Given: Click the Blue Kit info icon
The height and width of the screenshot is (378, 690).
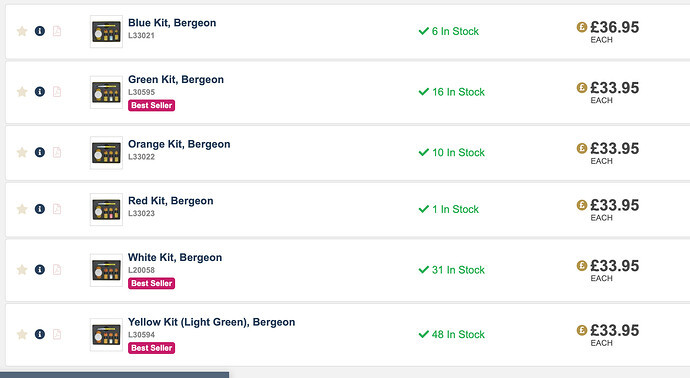Looking at the screenshot, I should [40, 31].
